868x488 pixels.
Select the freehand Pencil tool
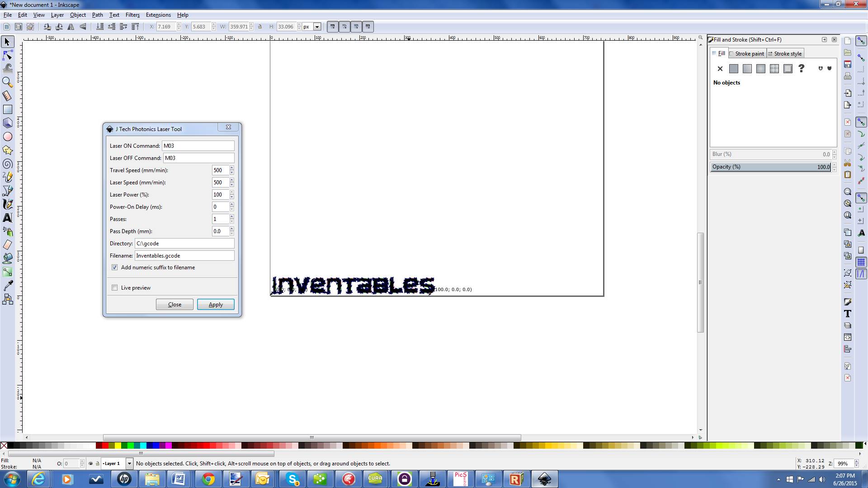(x=8, y=177)
